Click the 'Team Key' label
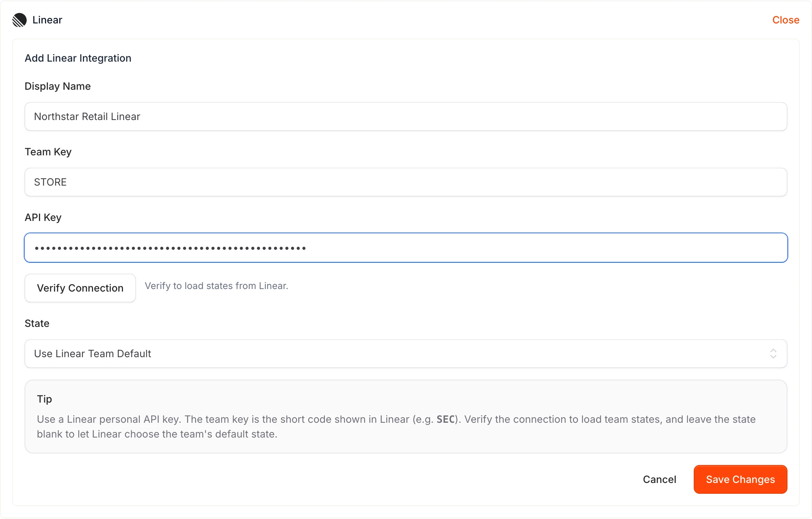This screenshot has height=519, width=812. click(x=48, y=152)
